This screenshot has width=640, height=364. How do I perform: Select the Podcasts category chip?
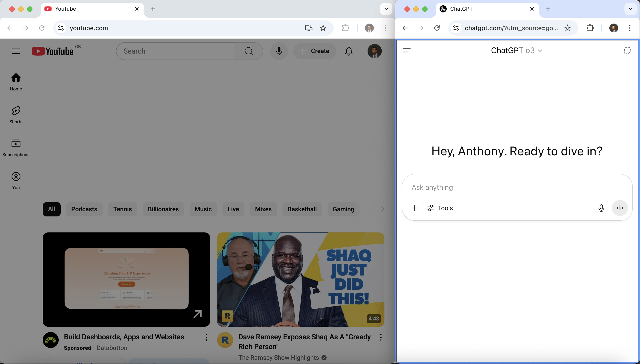[84, 209]
